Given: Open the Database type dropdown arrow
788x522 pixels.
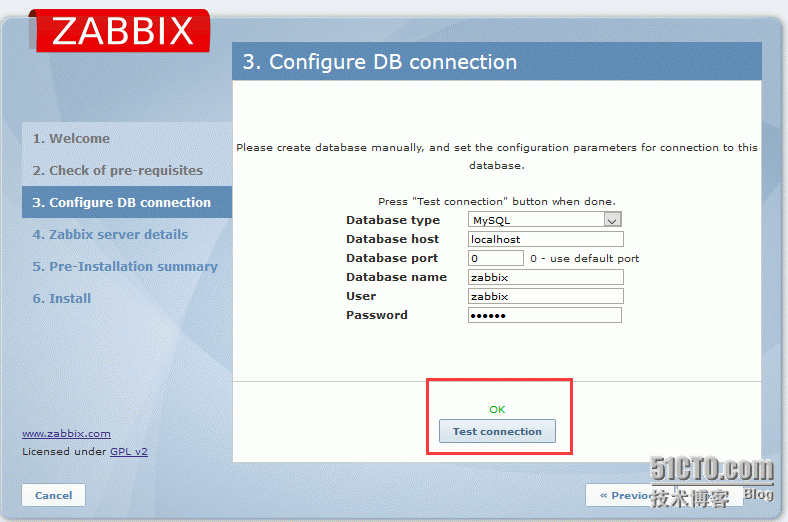Looking at the screenshot, I should click(x=612, y=220).
